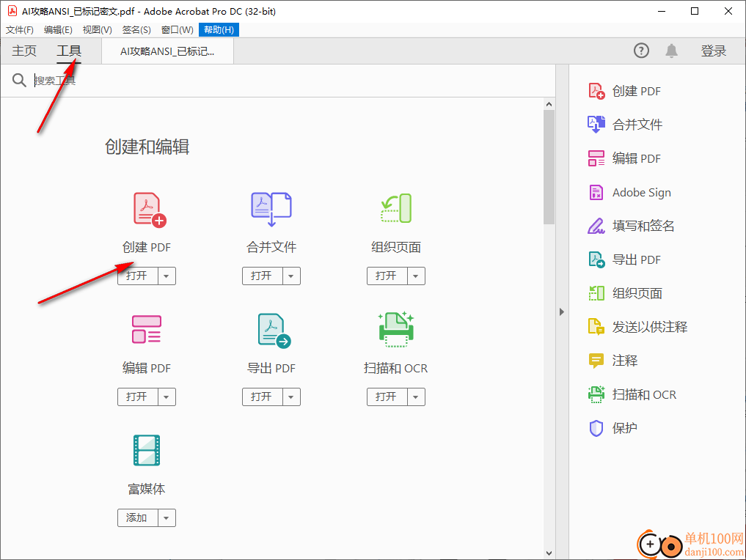This screenshot has height=560, width=746.
Task: Switch to AI攻略ANSI document tab
Action: [x=167, y=51]
